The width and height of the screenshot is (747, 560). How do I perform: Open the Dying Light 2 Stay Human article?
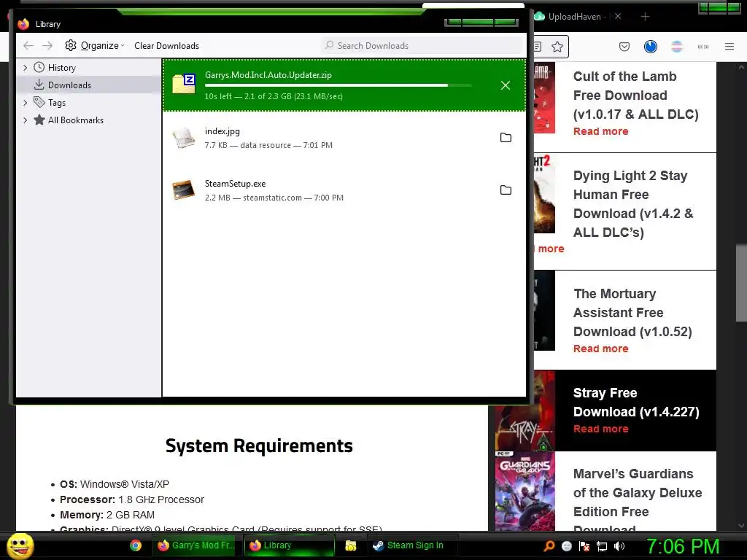tap(633, 204)
